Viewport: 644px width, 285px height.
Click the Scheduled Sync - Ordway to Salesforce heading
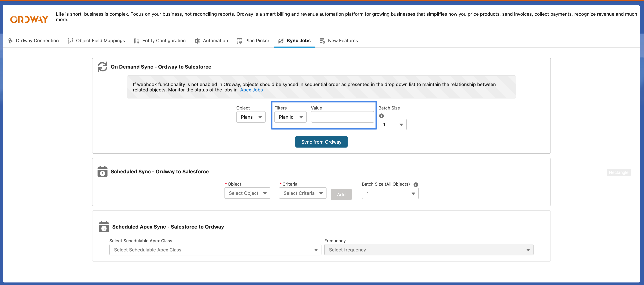click(159, 172)
